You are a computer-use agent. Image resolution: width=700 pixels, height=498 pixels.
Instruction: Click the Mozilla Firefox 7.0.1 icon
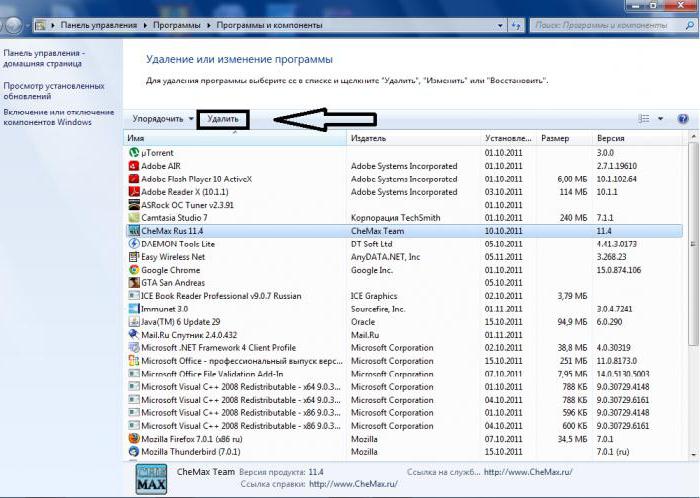[133, 439]
